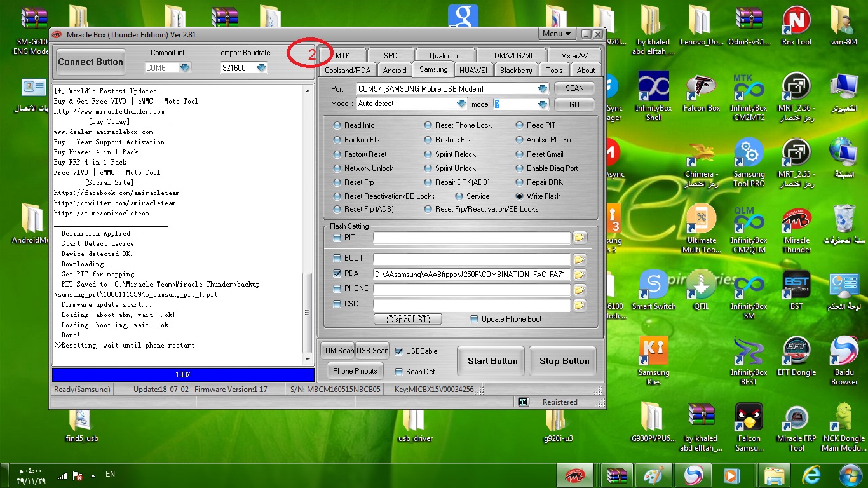Click the Start Button
Viewport: 868px width, 488px height.
tap(492, 361)
